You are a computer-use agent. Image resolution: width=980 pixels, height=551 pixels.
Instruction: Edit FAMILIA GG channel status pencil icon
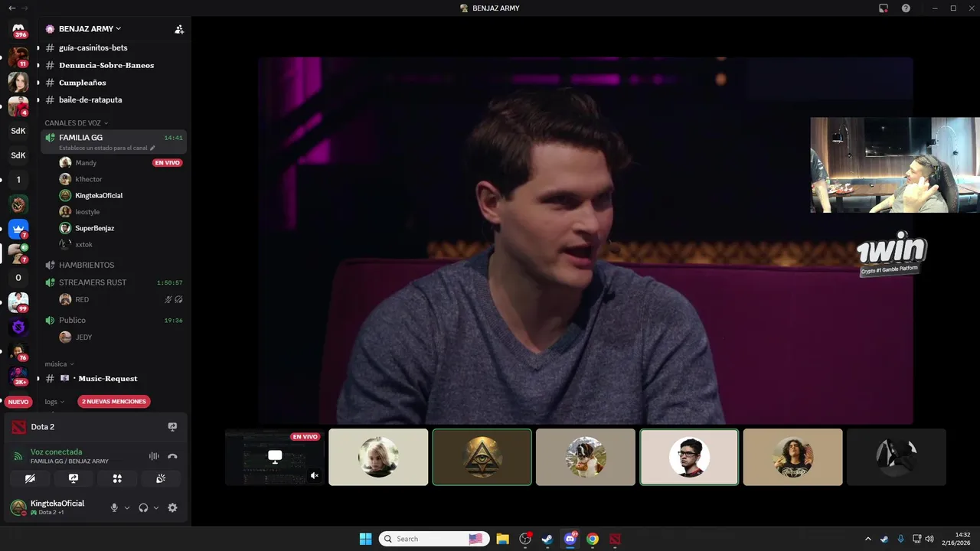152,148
